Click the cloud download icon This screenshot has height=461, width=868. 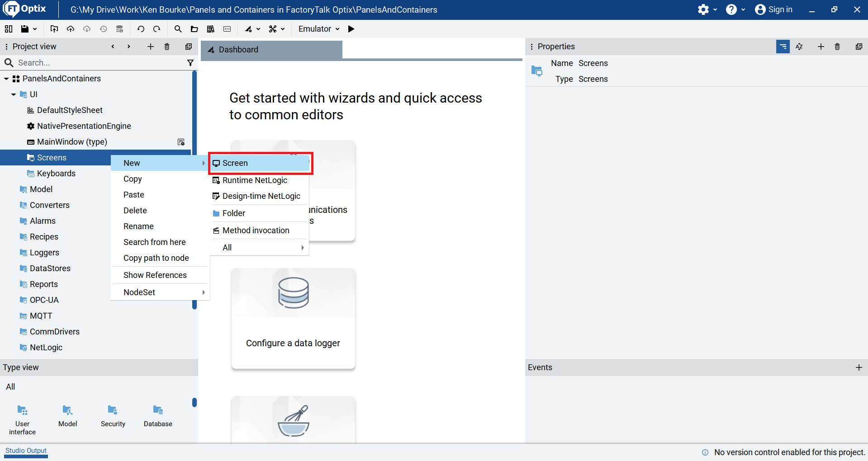87,29
